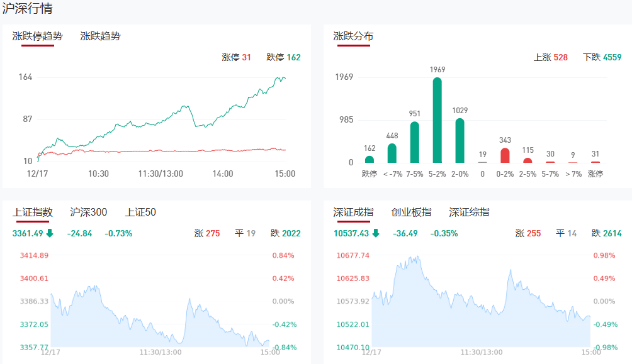
Task: Open the 深证综指 tab
Action: point(469,212)
